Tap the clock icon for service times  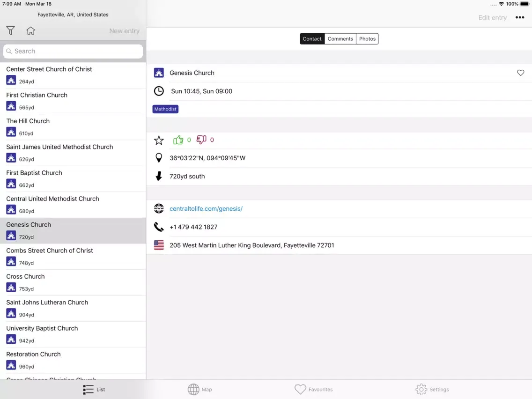[x=159, y=91]
